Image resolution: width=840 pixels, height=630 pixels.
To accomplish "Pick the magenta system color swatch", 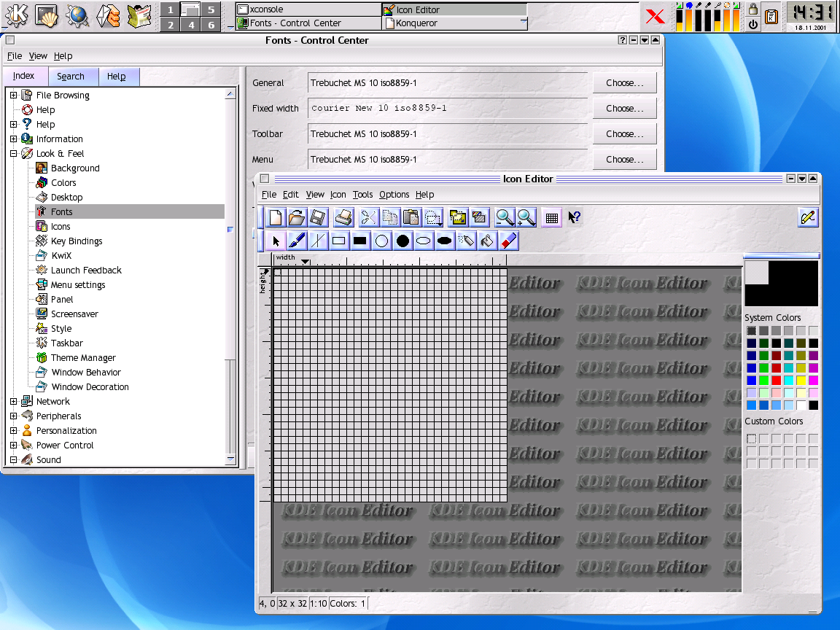I will pyautogui.click(x=813, y=381).
